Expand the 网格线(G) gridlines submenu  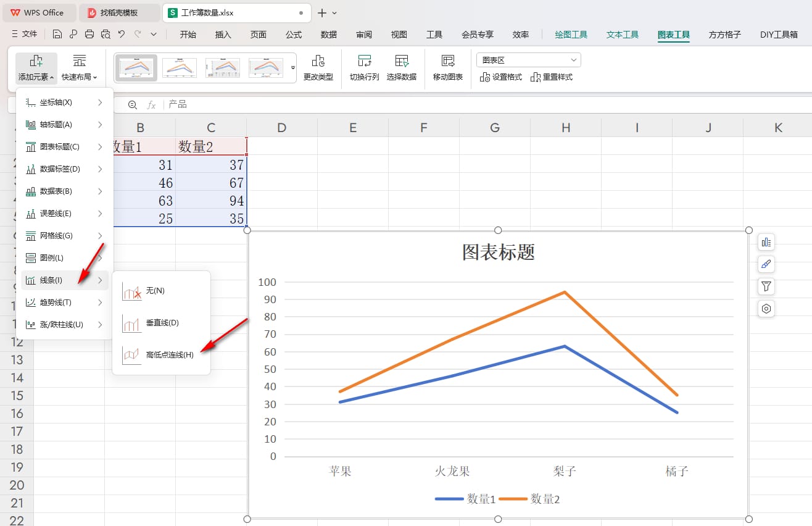(64, 236)
